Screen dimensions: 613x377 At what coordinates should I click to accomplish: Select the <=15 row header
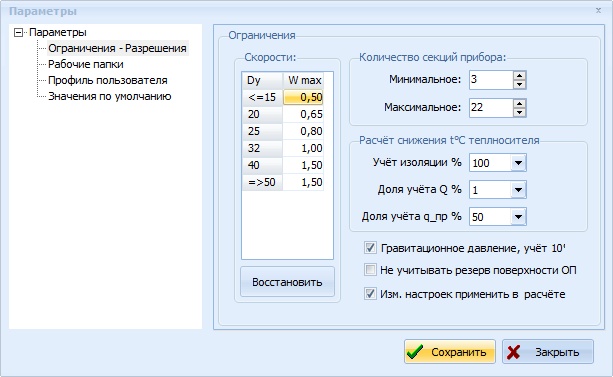(x=262, y=97)
